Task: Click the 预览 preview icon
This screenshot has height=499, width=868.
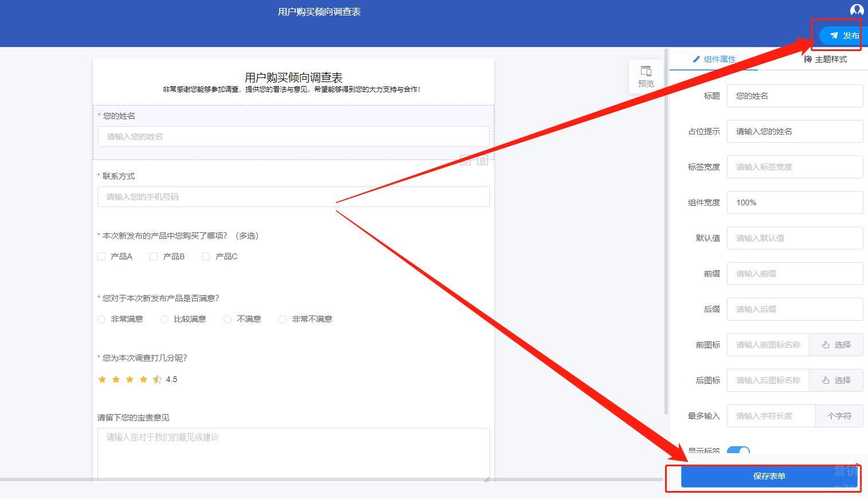Action: [x=646, y=76]
